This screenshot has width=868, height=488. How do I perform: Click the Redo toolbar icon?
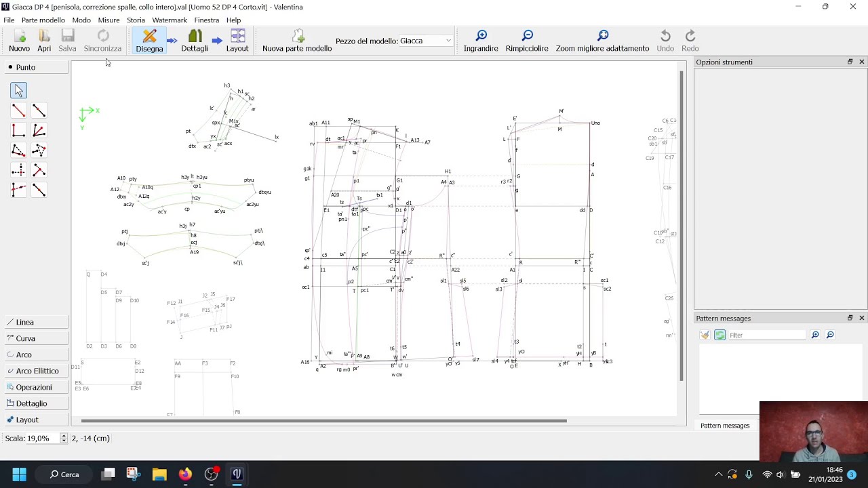690,41
